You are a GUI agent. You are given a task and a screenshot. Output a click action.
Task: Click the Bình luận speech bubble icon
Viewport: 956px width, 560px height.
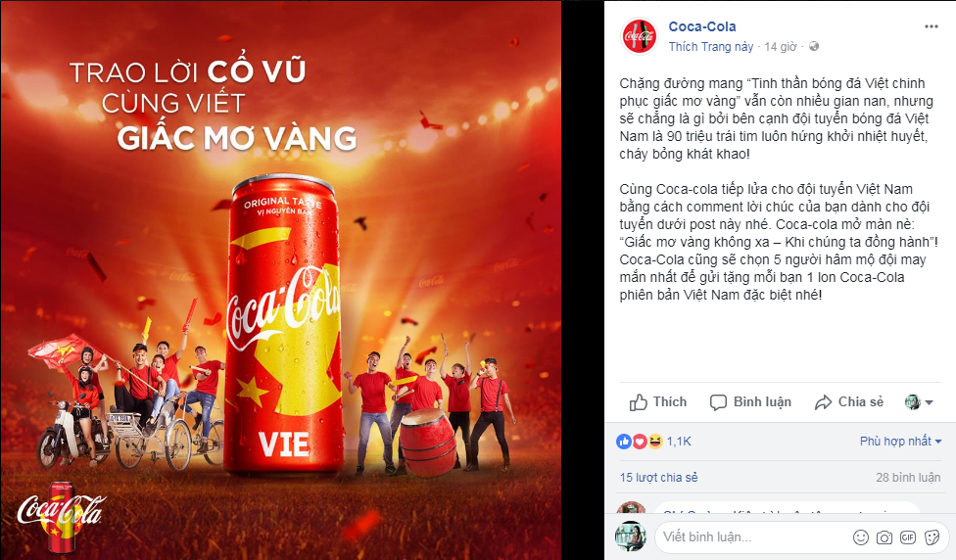coord(718,402)
